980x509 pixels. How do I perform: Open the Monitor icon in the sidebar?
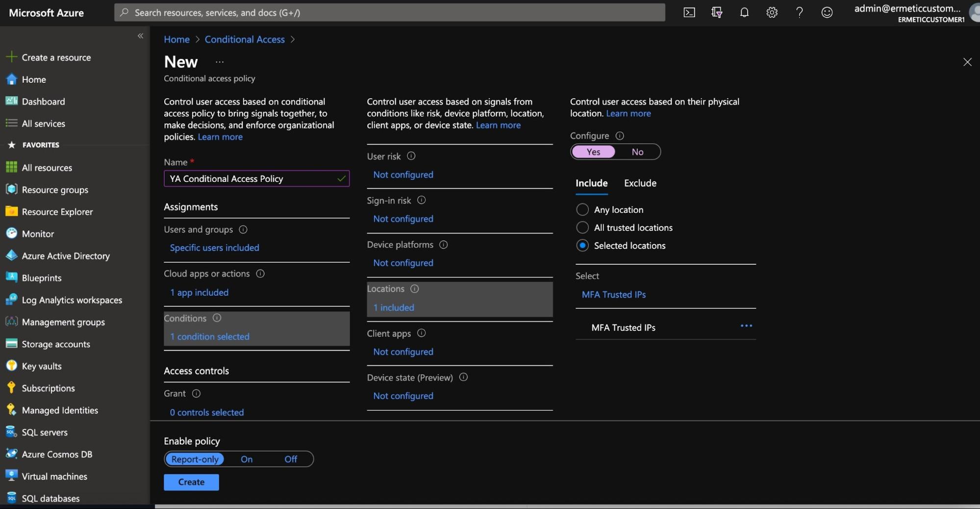click(11, 233)
